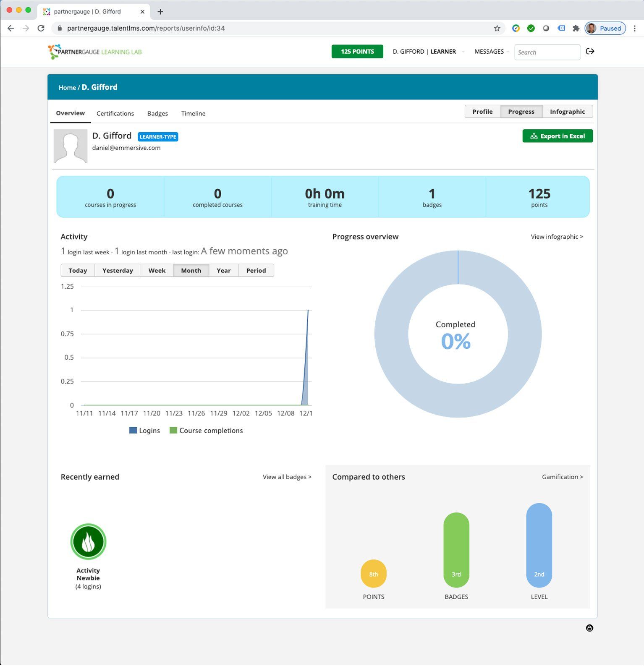Toggle the Course completions legend series

pos(206,431)
